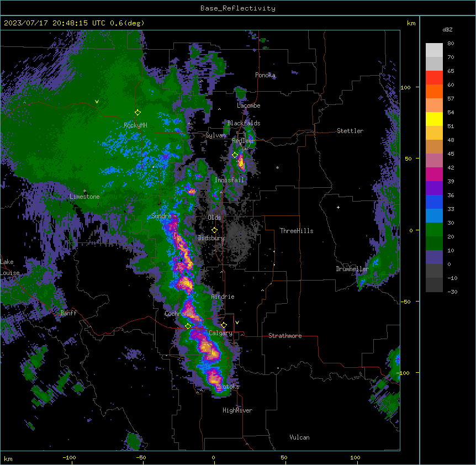Click the -50 tick on right axis
Image resolution: width=476 pixels, height=465 pixels.
405,302
